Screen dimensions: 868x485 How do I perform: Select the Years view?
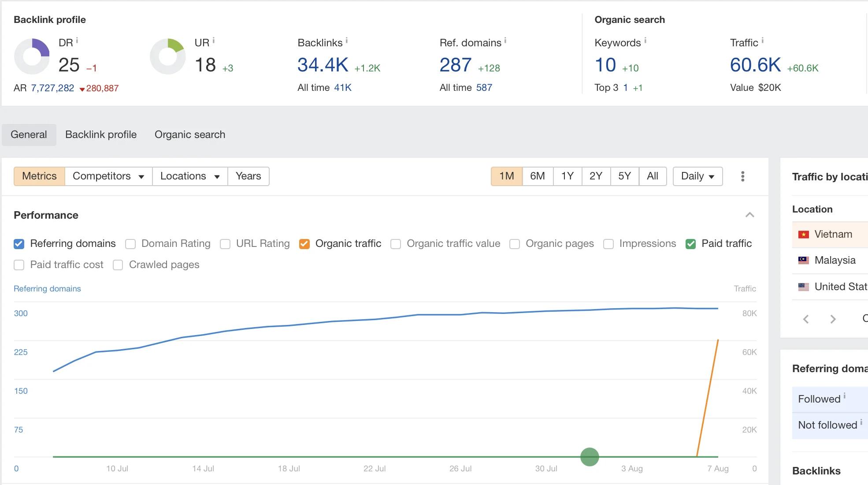coord(249,176)
